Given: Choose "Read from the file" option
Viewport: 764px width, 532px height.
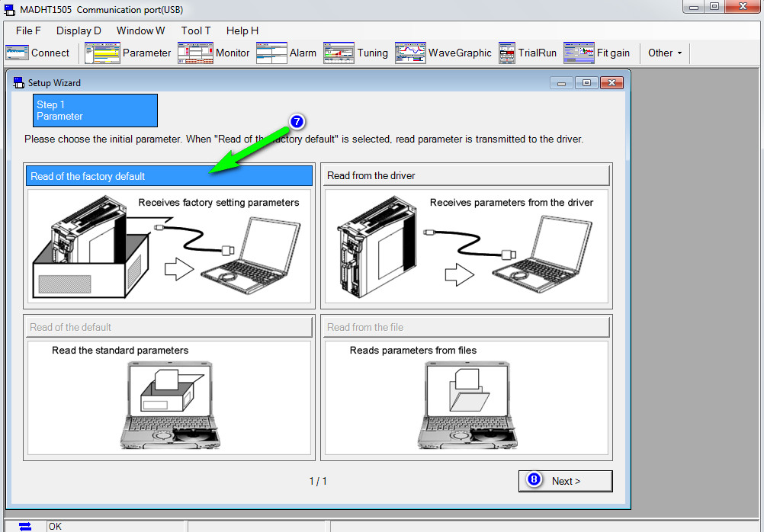Looking at the screenshot, I should (x=466, y=327).
